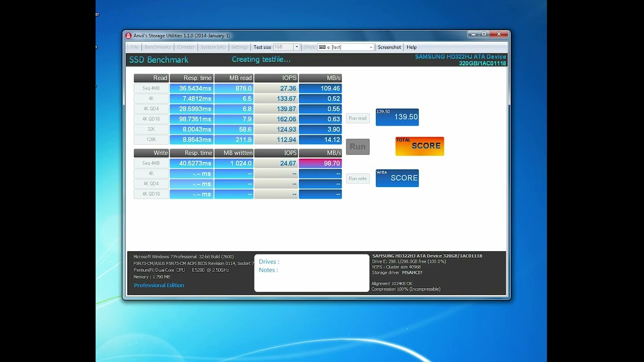Click into the Drives / Notes text box
The image size is (644, 362).
click(x=311, y=273)
